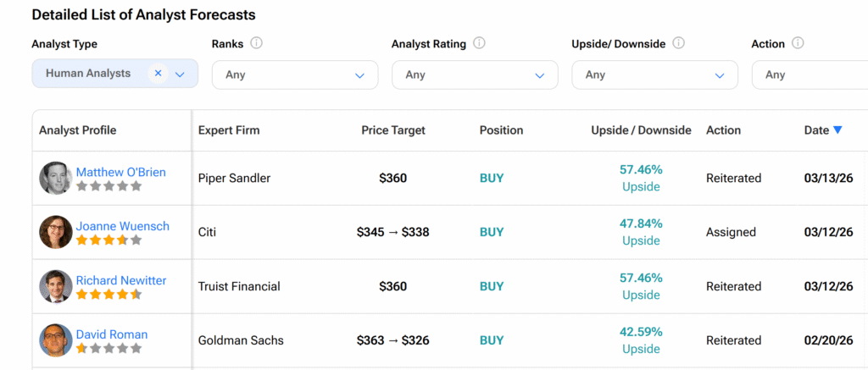The width and height of the screenshot is (868, 370).
Task: Open Joanne Wuensch profile link
Action: click(x=122, y=226)
